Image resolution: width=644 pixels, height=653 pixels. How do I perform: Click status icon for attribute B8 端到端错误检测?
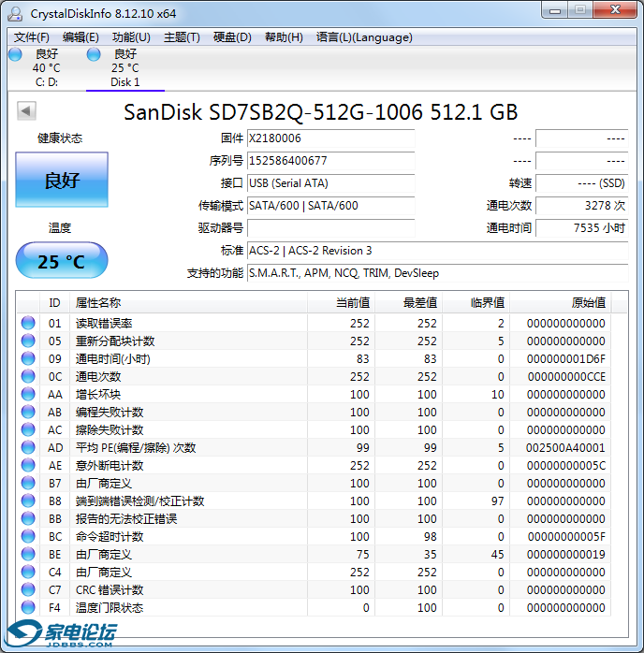[x=28, y=501]
